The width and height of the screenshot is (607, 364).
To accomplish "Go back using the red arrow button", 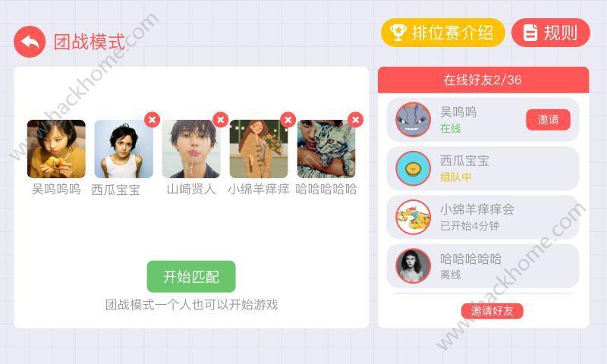I will coord(30,42).
